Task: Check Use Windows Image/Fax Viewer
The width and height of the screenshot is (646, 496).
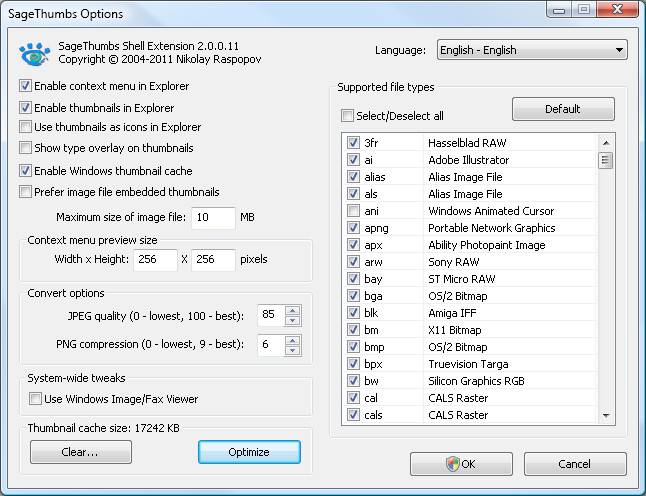Action: [35, 398]
